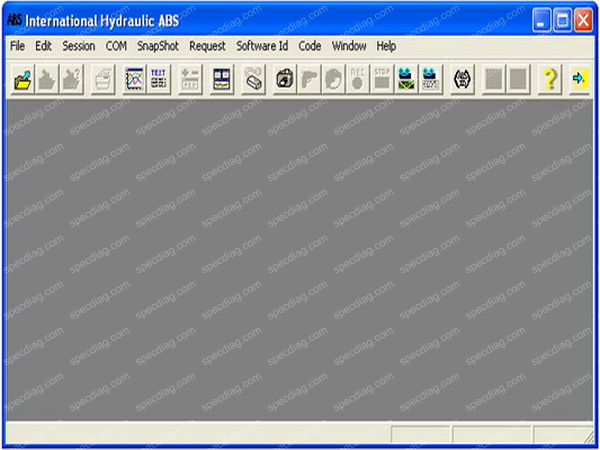Click the split-panel monitor toolbar icon
The width and height of the screenshot is (600, 450).
(223, 81)
